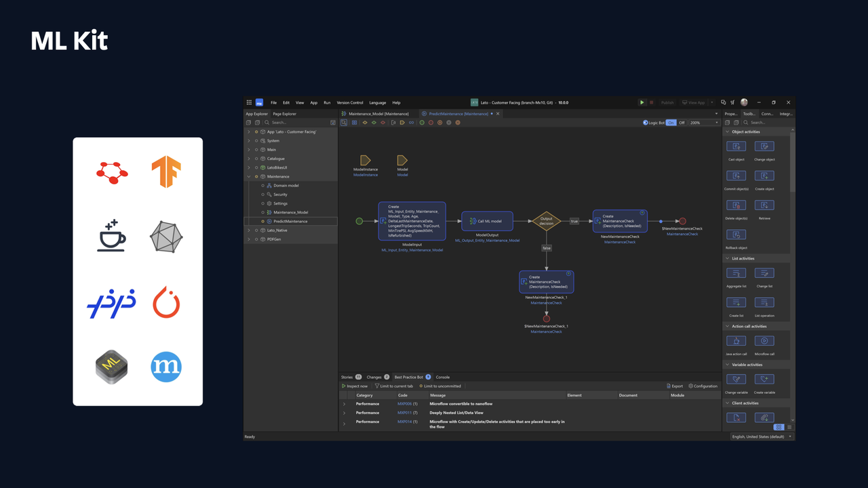Turn Logic Bot Off
Viewport: 868px width, 488px height.
click(x=682, y=123)
